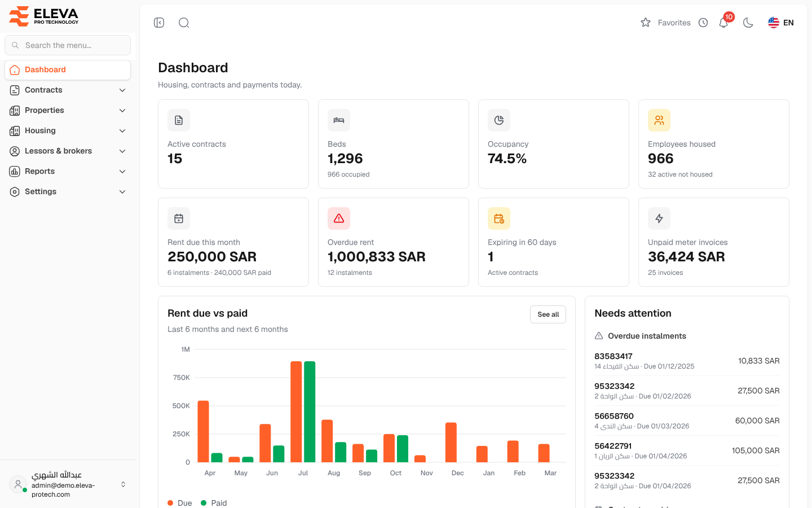
Task: Click the Employees housed people icon
Action: click(x=659, y=120)
